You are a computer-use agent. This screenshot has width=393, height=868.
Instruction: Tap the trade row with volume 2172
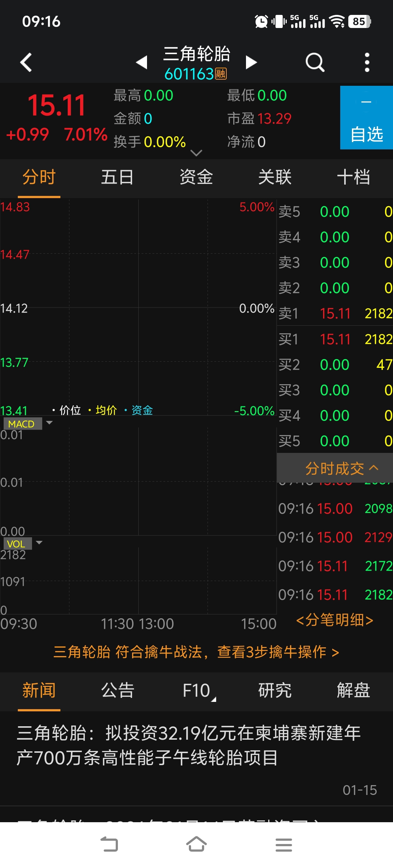click(335, 566)
